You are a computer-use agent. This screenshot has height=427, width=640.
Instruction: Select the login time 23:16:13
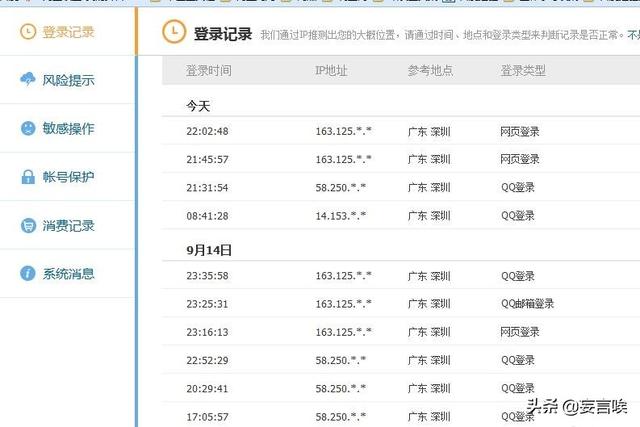click(207, 332)
